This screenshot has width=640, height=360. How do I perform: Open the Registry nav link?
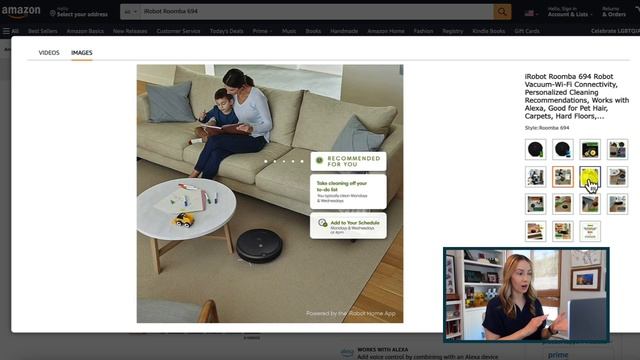point(453,31)
